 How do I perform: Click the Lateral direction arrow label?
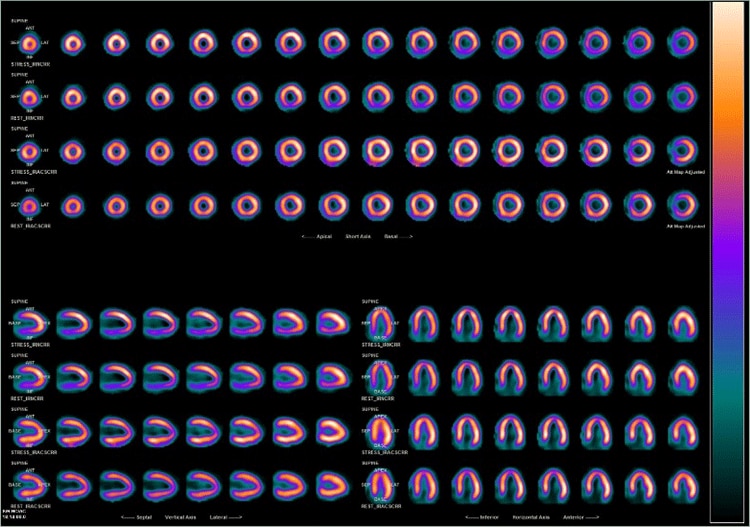click(231, 516)
